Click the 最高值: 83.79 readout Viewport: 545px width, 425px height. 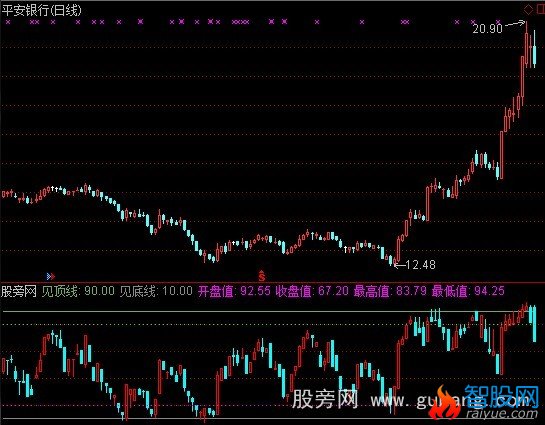[x=390, y=291]
